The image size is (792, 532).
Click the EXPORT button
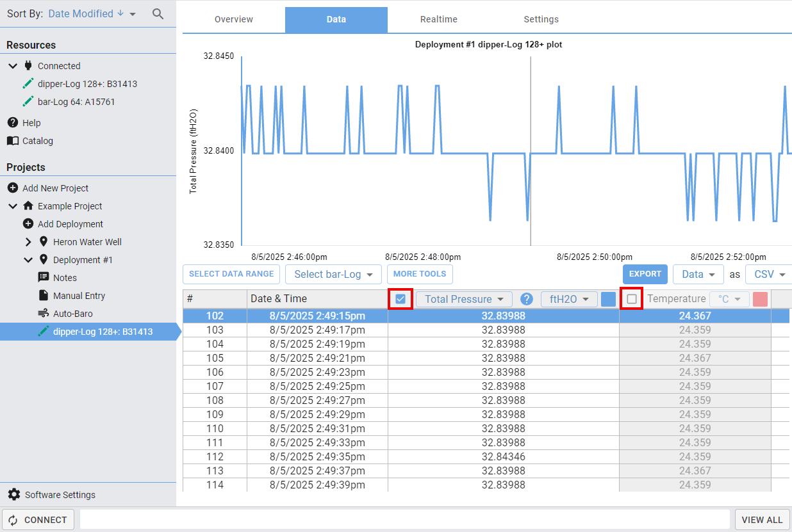pos(645,274)
